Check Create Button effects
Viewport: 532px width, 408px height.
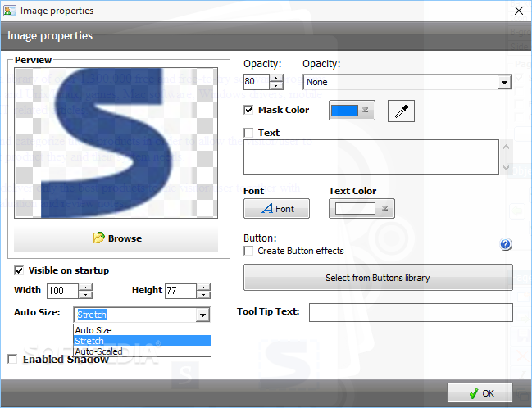(248, 251)
